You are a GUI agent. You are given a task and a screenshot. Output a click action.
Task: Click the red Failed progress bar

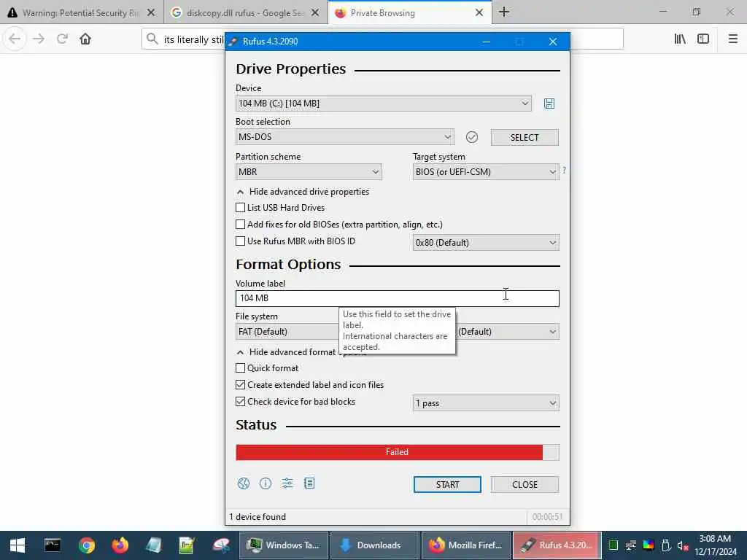click(x=398, y=452)
